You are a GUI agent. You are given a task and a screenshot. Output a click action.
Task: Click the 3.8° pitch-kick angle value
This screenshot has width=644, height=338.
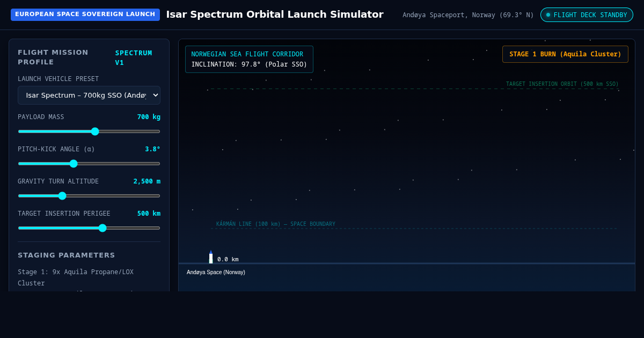pyautogui.click(x=152, y=149)
